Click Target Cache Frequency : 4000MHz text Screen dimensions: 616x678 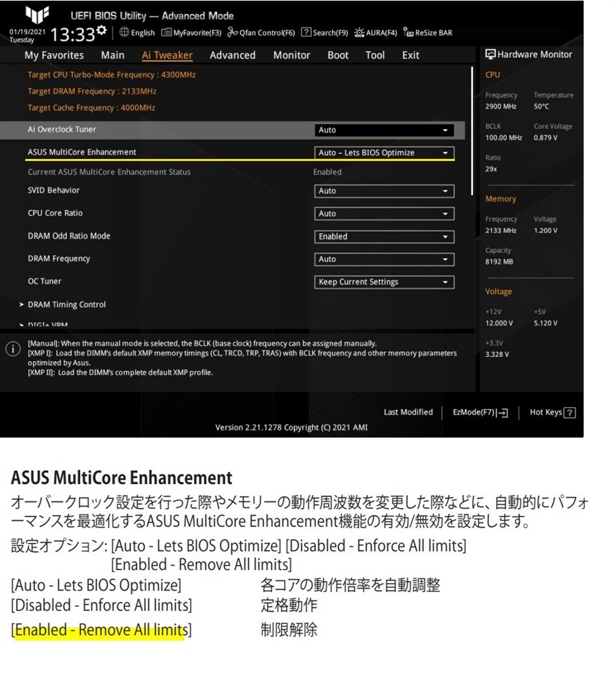(x=91, y=108)
